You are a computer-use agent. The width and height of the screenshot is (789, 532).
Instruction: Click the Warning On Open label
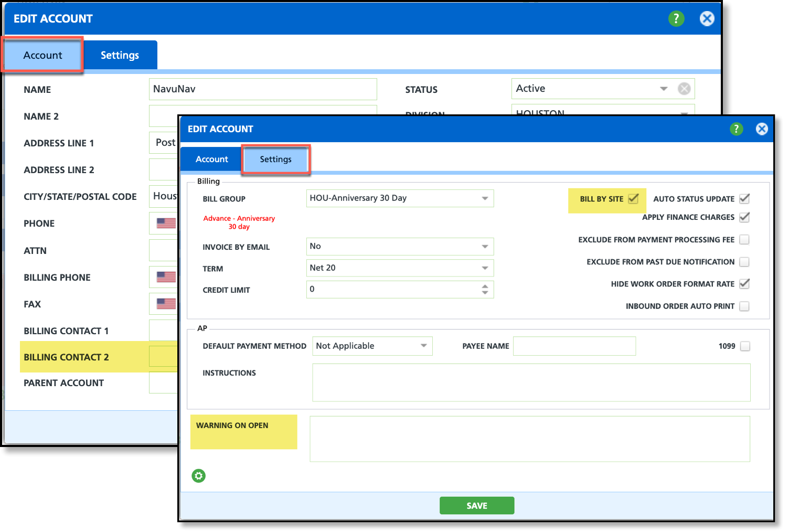pos(232,425)
